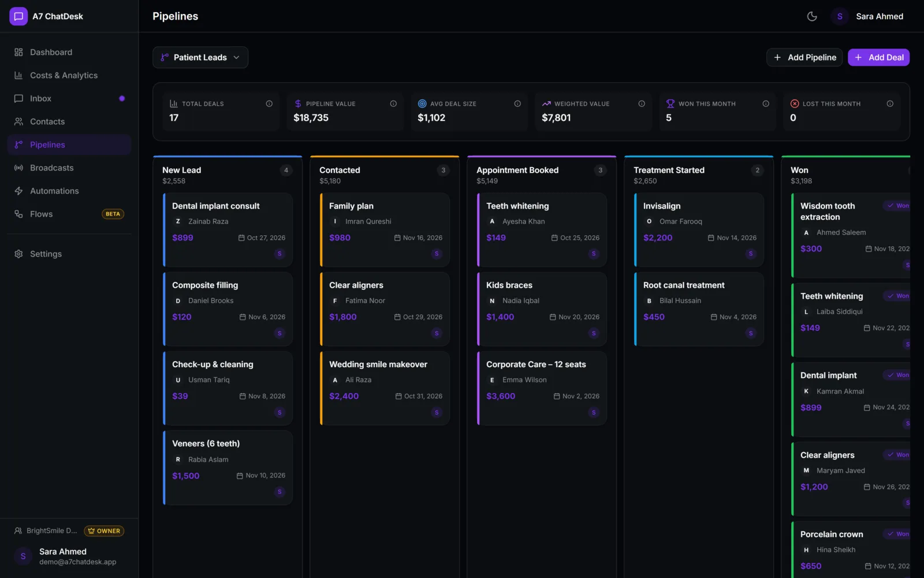
Task: Click the info icon on Weighted Value
Action: tap(642, 103)
